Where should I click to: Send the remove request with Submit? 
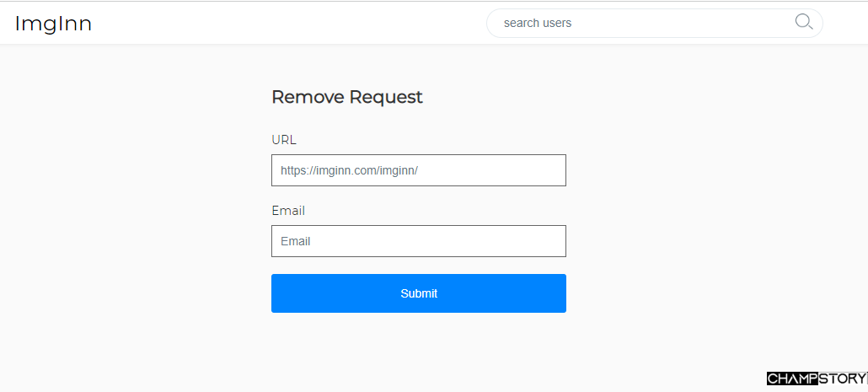418,293
